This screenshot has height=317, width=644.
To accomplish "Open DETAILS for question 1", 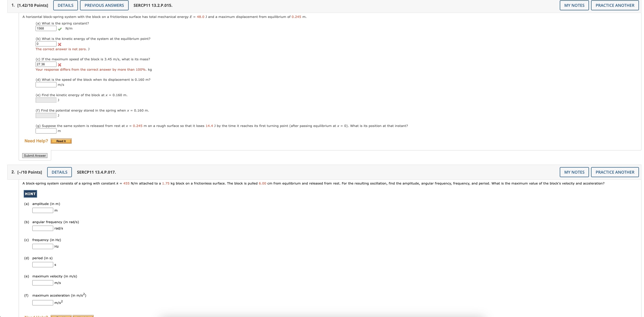I will click(x=66, y=5).
